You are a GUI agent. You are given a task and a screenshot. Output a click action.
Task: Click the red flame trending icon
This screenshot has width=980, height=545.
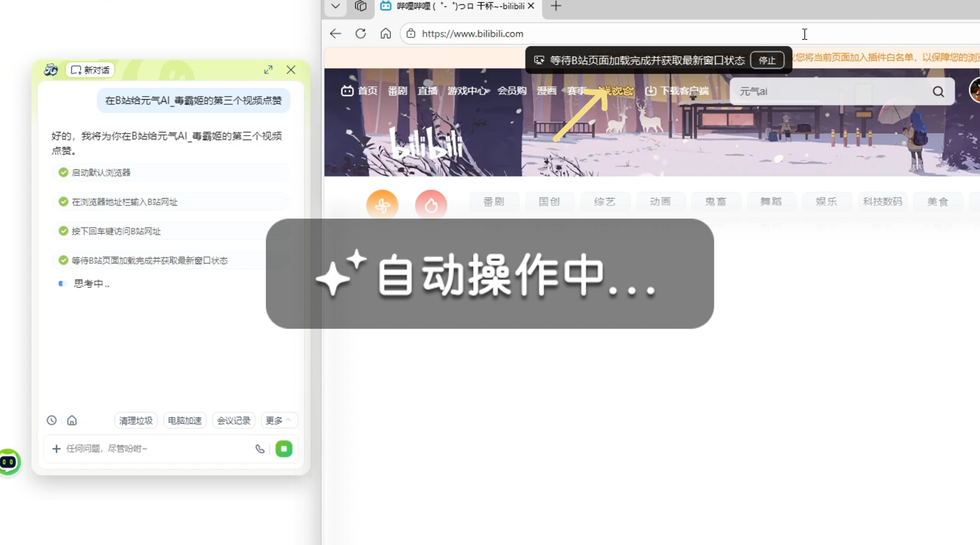(431, 205)
